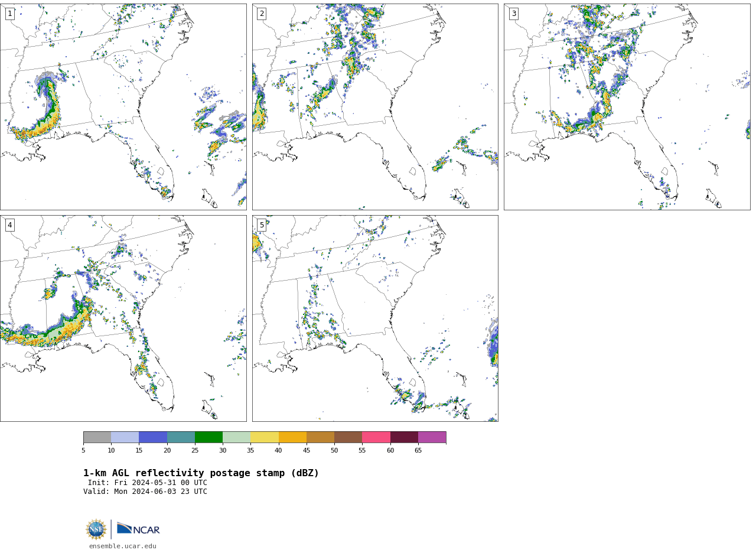Click the maroon 60-65 dBZ swatch
Screen dimensions: 756x553
point(404,437)
